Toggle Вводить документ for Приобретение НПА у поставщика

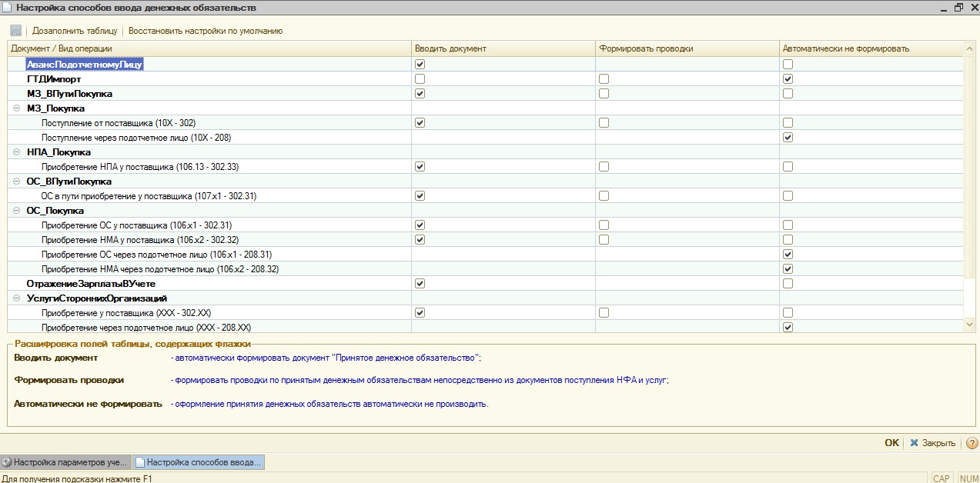[420, 167]
